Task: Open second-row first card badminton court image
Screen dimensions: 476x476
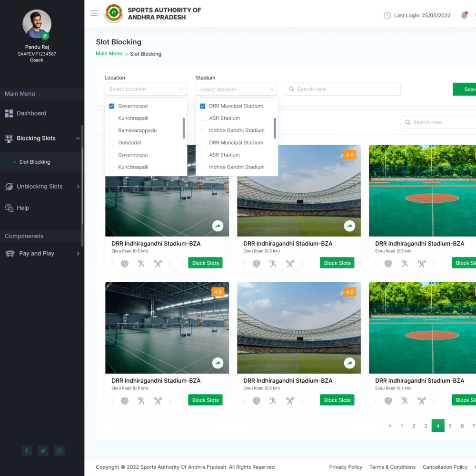Action: [167, 328]
